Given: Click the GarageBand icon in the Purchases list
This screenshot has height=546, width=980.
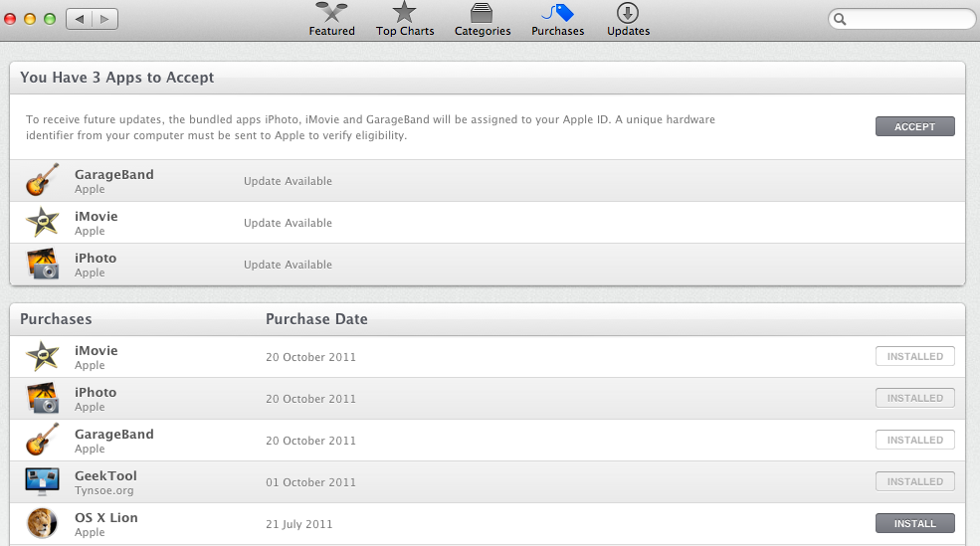Looking at the screenshot, I should coord(43,440).
